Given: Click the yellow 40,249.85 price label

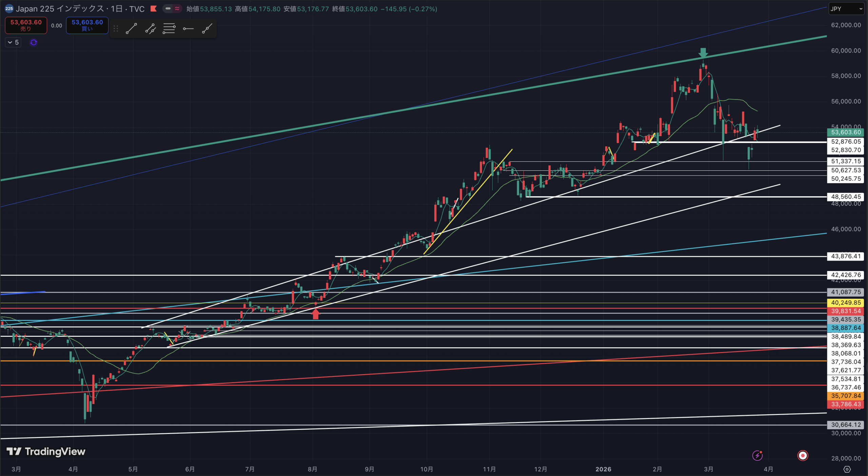Looking at the screenshot, I should (x=846, y=303).
